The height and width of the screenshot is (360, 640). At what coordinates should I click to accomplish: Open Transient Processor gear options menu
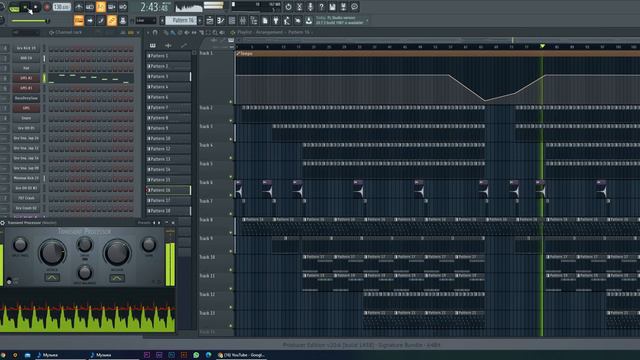pos(3,223)
